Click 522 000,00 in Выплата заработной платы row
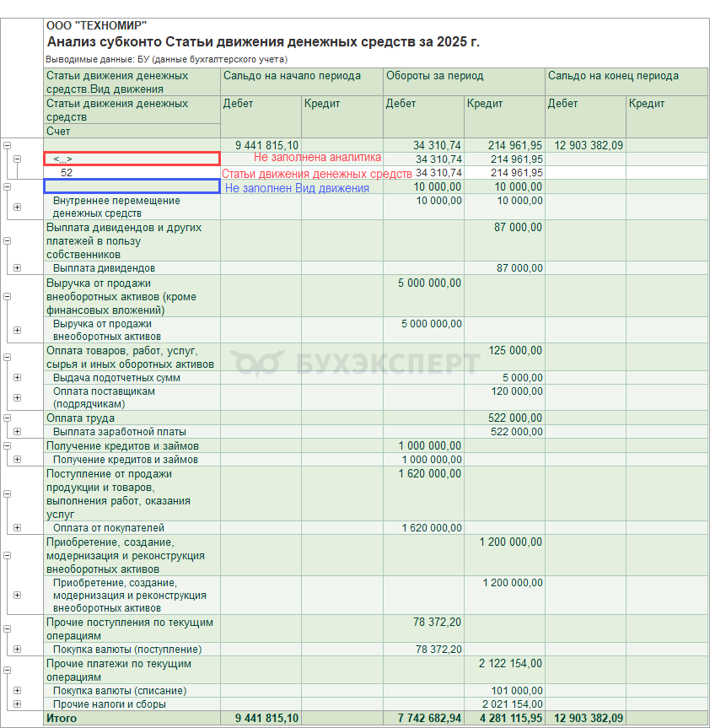710x728 pixels. tap(517, 431)
